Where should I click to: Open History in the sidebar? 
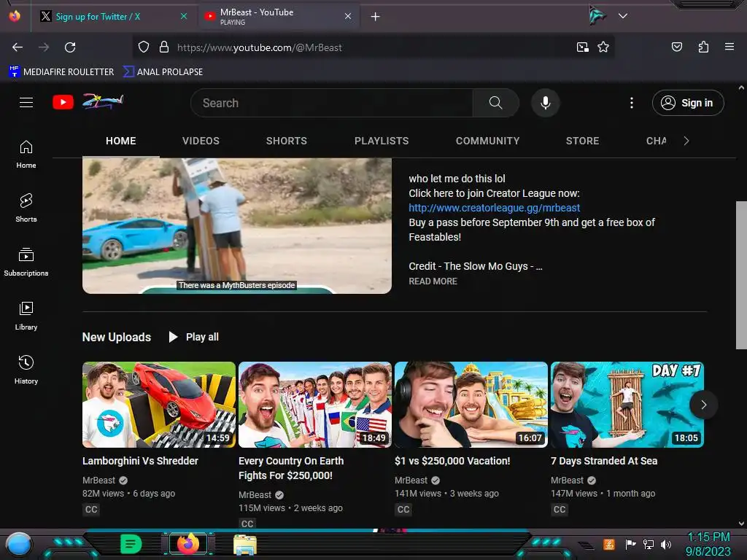tap(26, 370)
